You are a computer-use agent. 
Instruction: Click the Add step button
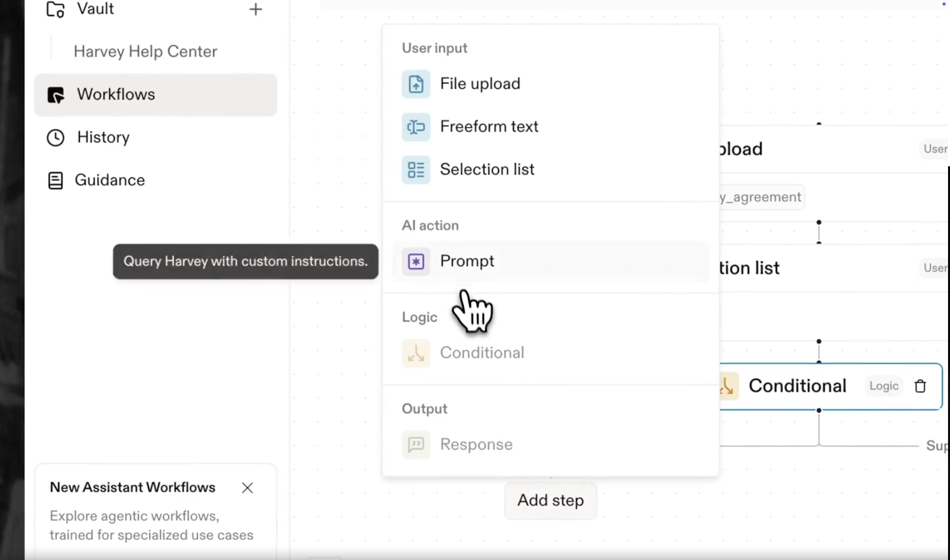(550, 500)
